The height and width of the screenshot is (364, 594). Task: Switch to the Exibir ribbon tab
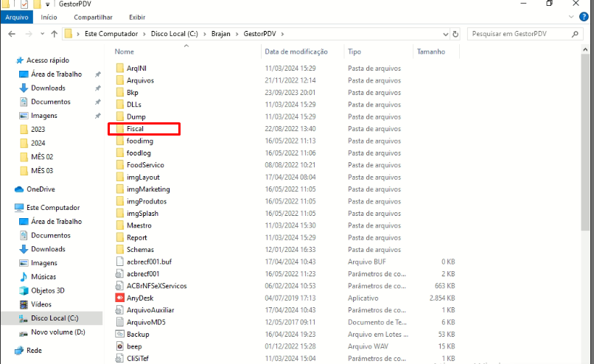137,17
